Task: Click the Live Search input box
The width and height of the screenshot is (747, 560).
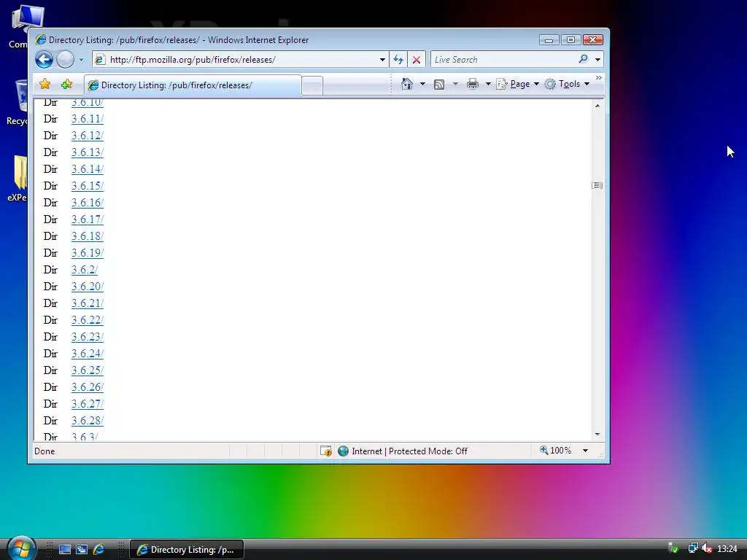Action: [503, 60]
